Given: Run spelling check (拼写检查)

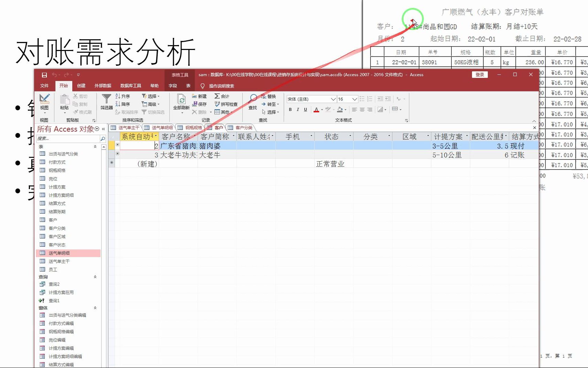Looking at the screenshot, I should pos(226,104).
